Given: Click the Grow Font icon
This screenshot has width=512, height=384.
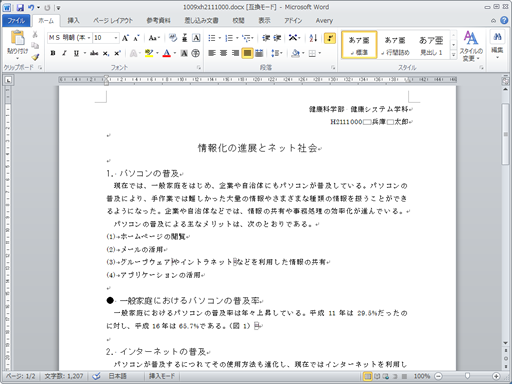Looking at the screenshot, I should [x=125, y=38].
